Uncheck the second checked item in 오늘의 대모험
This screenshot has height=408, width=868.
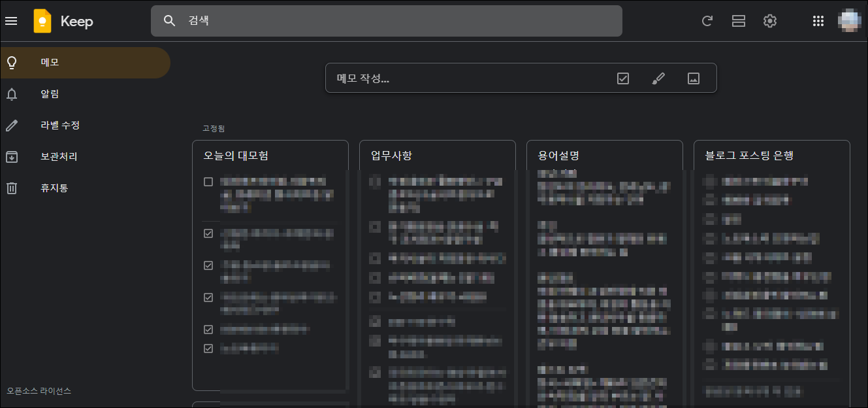pyautogui.click(x=208, y=265)
